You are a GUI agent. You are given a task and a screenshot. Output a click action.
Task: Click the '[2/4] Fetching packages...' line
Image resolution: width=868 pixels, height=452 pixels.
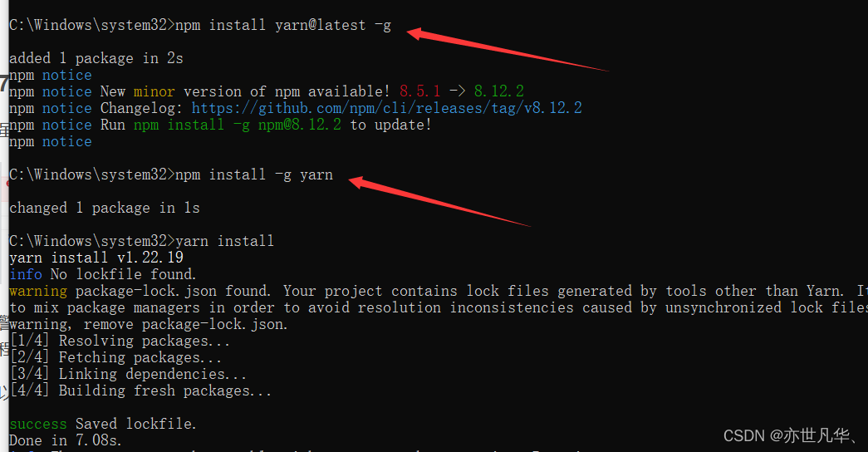pos(115,357)
